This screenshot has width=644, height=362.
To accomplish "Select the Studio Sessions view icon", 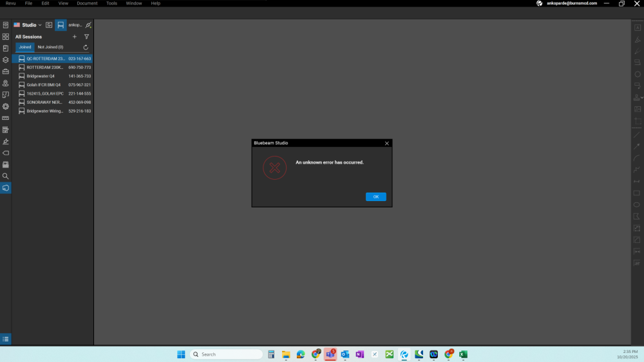I will point(61,25).
